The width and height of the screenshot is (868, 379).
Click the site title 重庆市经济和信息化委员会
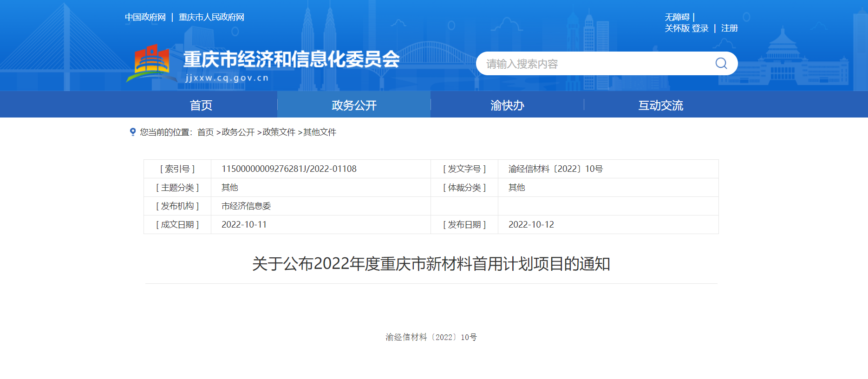tap(291, 59)
